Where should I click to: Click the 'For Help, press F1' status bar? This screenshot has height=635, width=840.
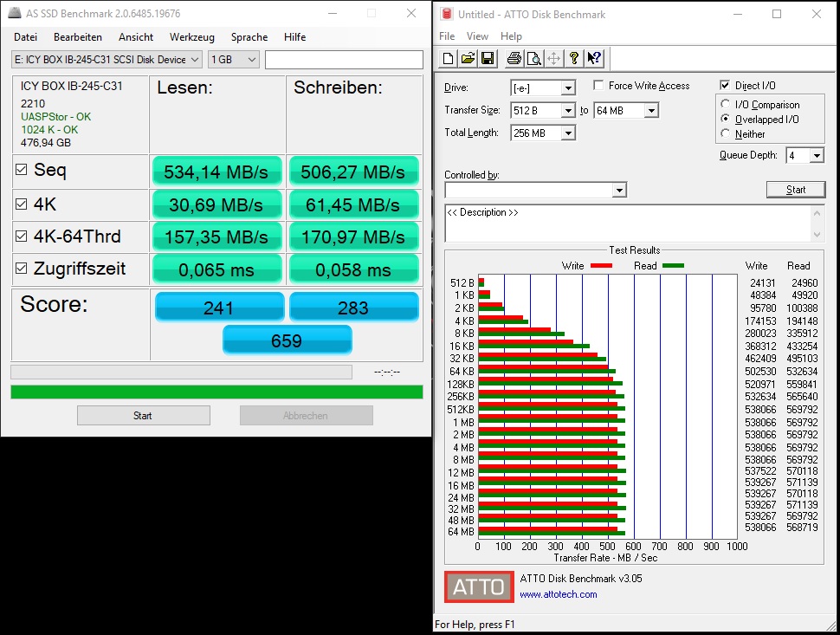click(475, 625)
